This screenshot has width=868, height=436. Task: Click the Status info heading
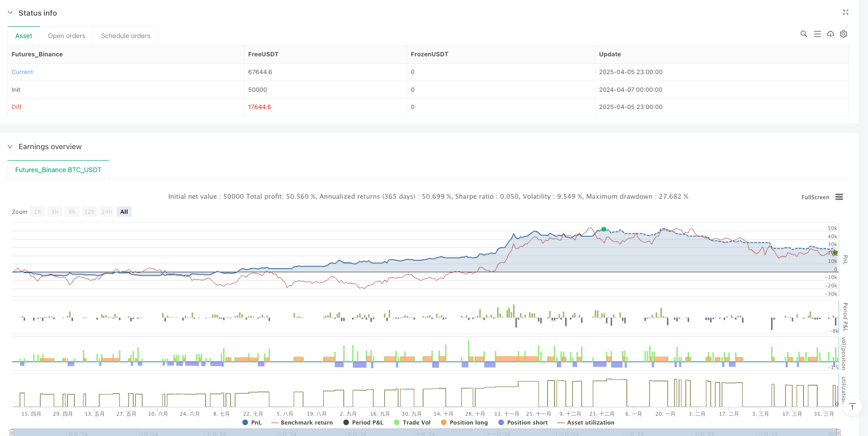[38, 13]
